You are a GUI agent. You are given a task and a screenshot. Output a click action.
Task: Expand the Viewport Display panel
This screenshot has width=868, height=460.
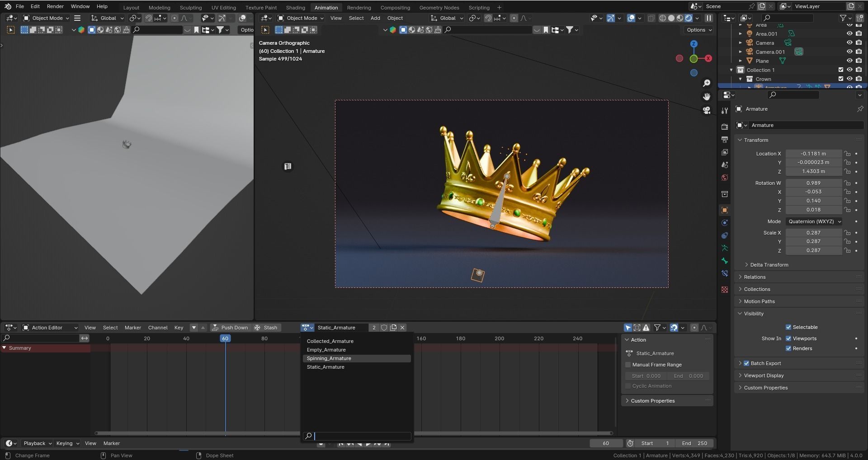pos(764,376)
